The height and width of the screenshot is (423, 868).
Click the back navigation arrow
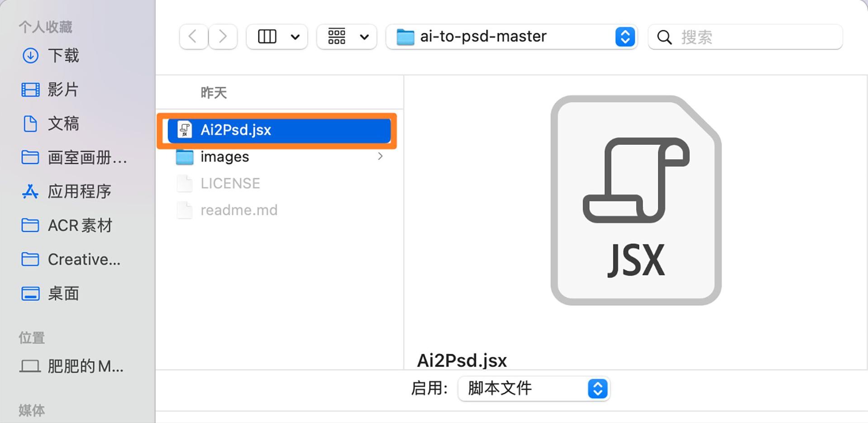(193, 36)
